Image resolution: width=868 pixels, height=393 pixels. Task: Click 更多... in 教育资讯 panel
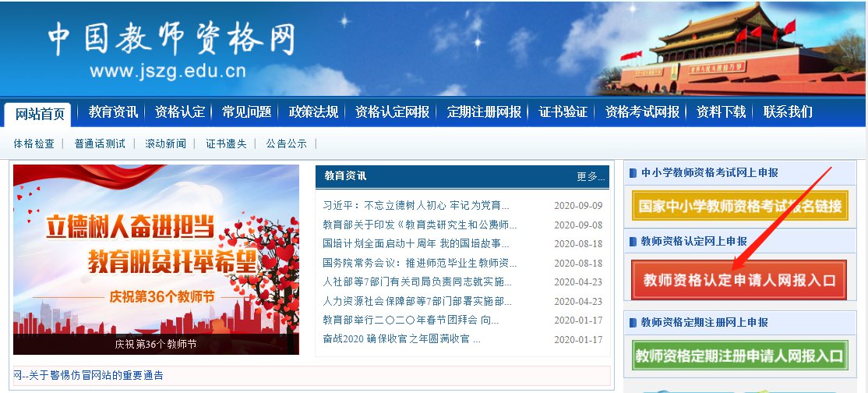(591, 176)
